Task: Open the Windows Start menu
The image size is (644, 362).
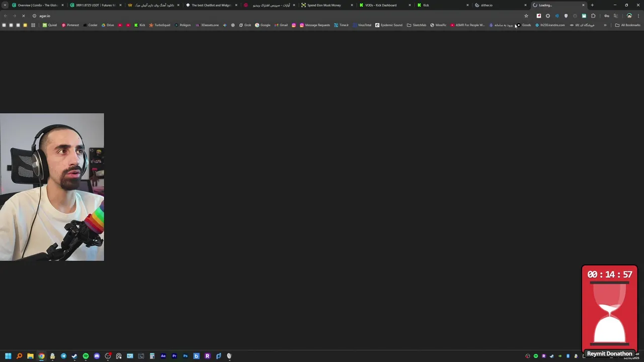Action: [x=8, y=356]
